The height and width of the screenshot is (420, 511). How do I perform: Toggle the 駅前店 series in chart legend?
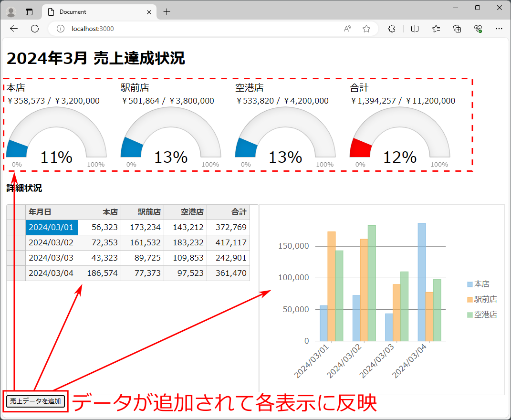tap(482, 299)
